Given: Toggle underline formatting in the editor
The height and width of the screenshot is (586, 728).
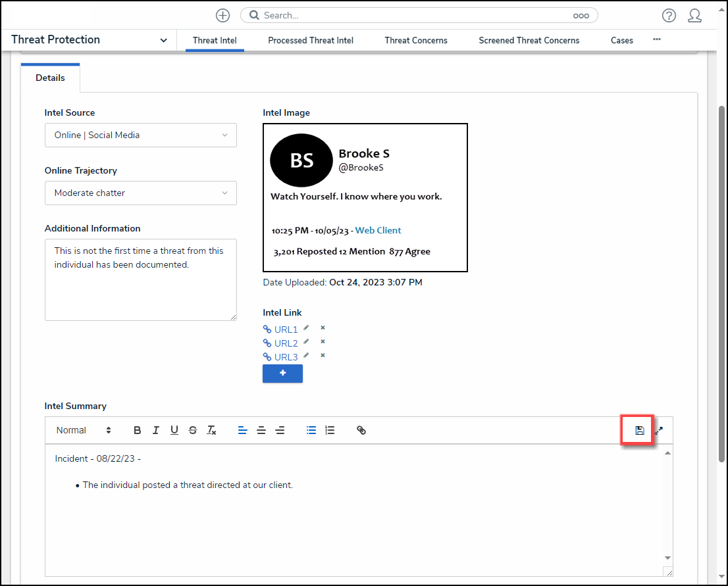Looking at the screenshot, I should pyautogui.click(x=174, y=430).
